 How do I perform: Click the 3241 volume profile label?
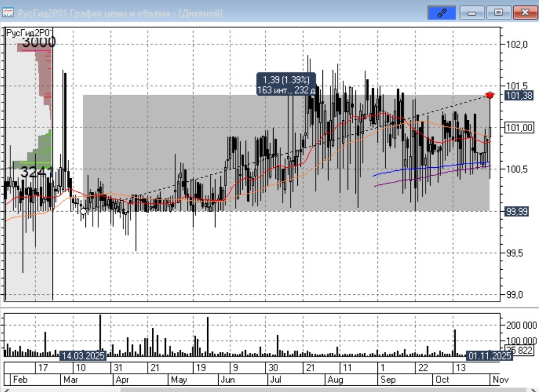[37, 172]
